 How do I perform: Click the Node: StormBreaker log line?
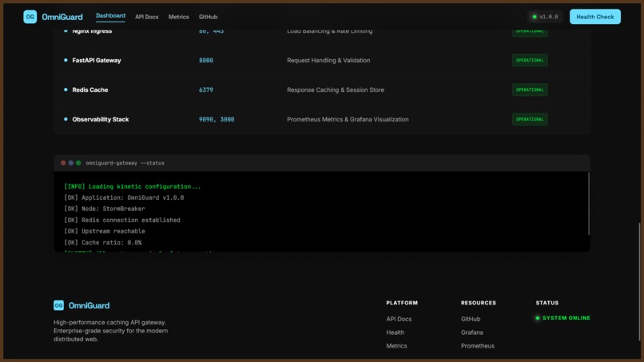tap(105, 209)
